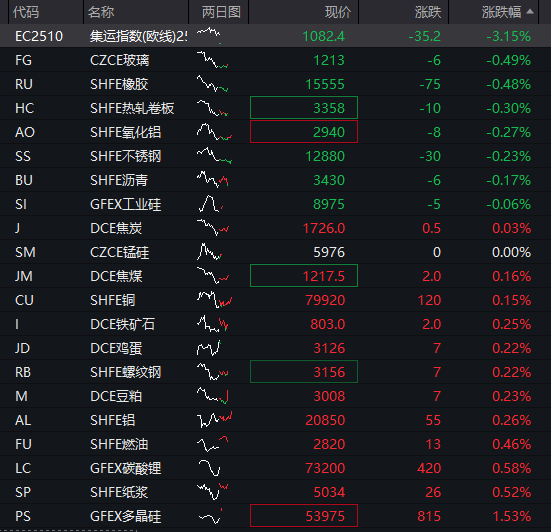Select CU code cell
Screen dimensions: 551x532
pyautogui.click(x=24, y=300)
